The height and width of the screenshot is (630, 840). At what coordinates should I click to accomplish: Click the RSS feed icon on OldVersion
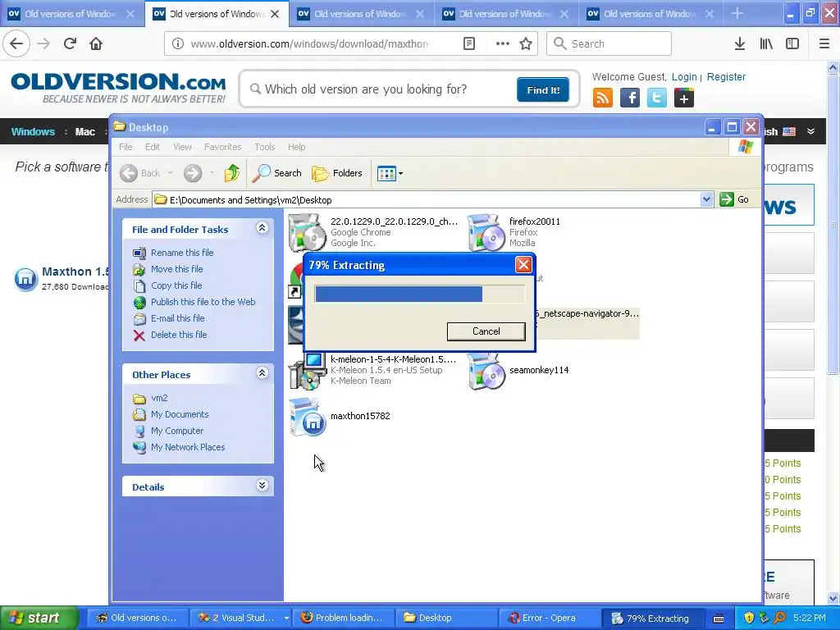(603, 98)
